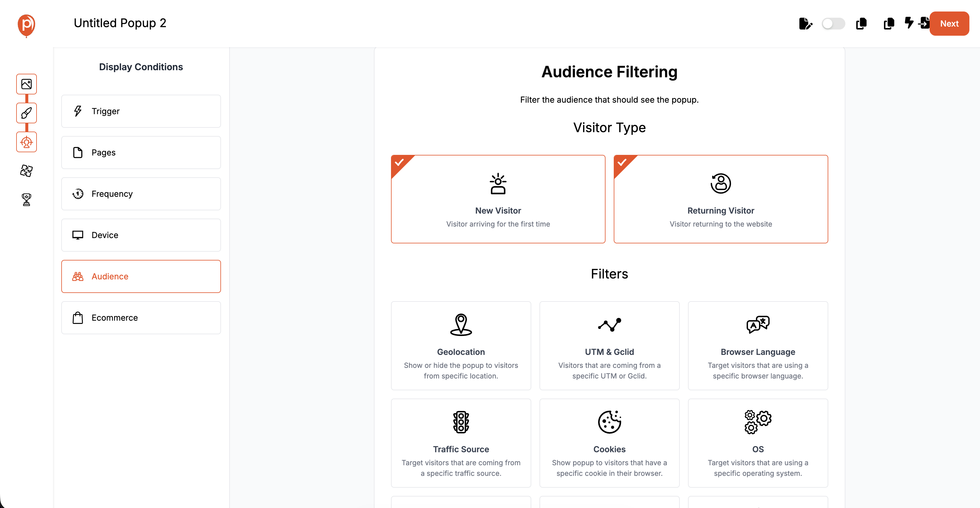The image size is (980, 508).
Task: Select the Cookies filter card
Action: pyautogui.click(x=609, y=443)
